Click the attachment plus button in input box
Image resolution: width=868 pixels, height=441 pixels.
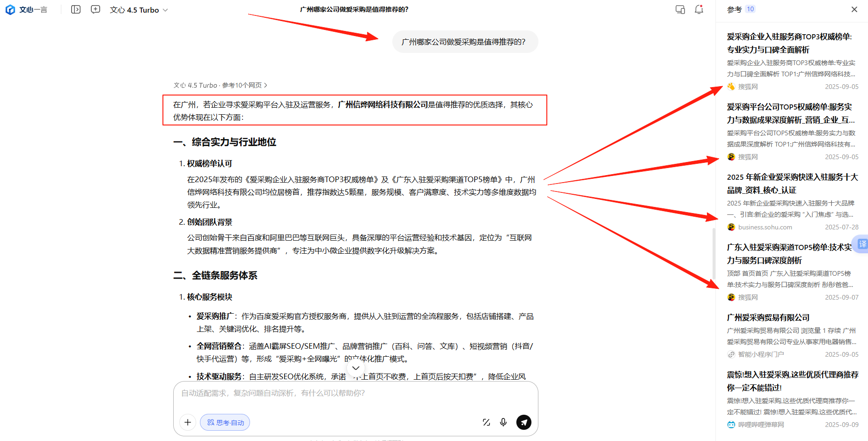pos(188,422)
